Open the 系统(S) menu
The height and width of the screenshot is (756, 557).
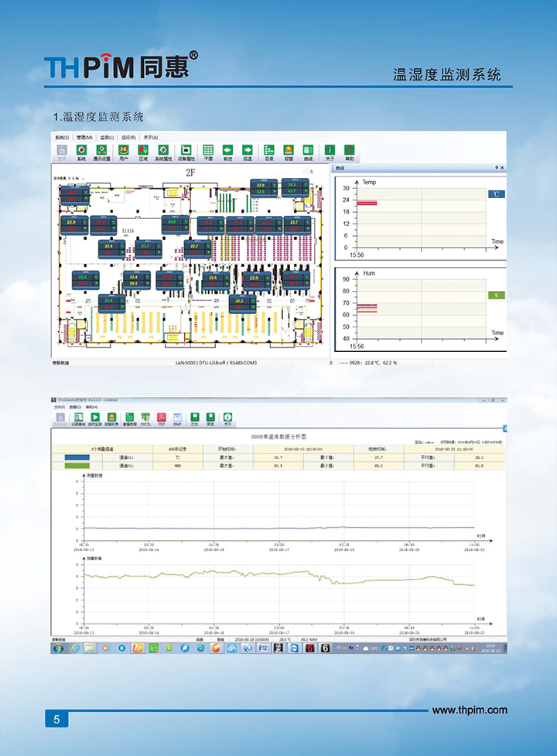pos(62,138)
